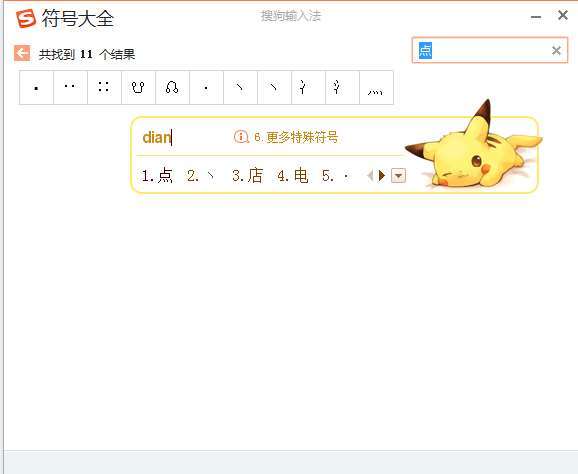Choose candidate 1 点 in input bar

pos(157,176)
